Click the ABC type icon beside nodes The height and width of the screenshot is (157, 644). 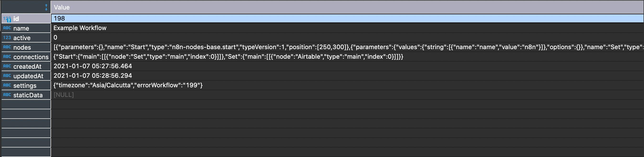pos(7,47)
